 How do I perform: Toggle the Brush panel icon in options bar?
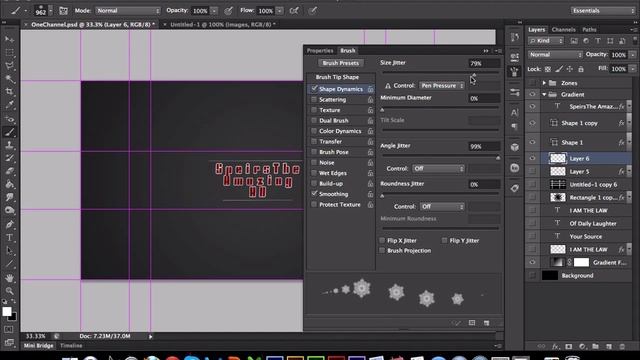pos(63,11)
